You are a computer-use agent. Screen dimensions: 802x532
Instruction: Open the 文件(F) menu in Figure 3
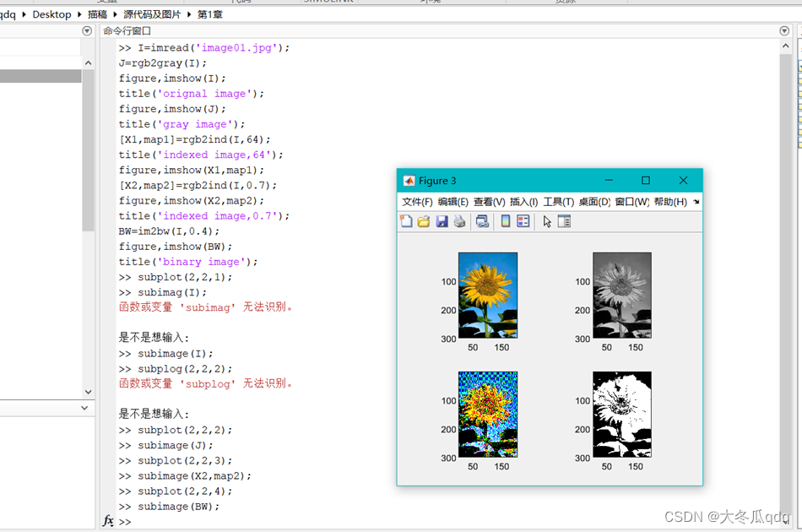(x=417, y=202)
